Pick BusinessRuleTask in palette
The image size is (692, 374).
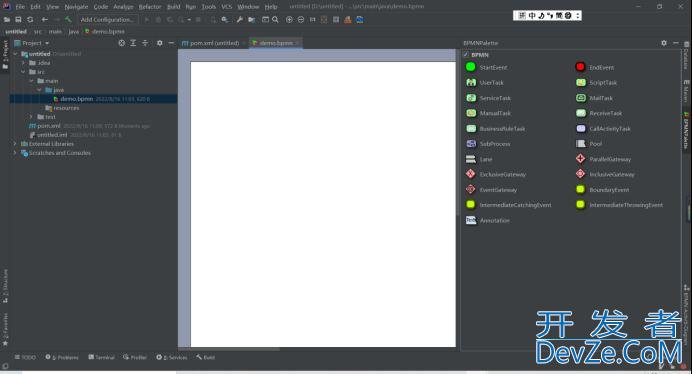[x=496, y=128]
